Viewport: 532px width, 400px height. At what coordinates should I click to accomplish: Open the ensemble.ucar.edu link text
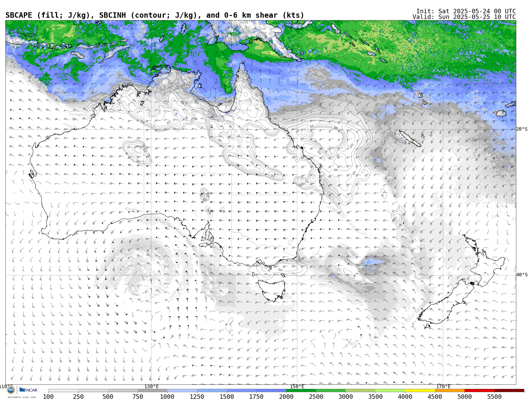(x=22, y=397)
